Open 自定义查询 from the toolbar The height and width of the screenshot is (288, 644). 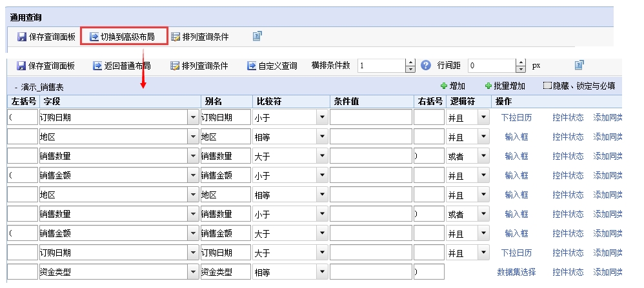coord(272,66)
